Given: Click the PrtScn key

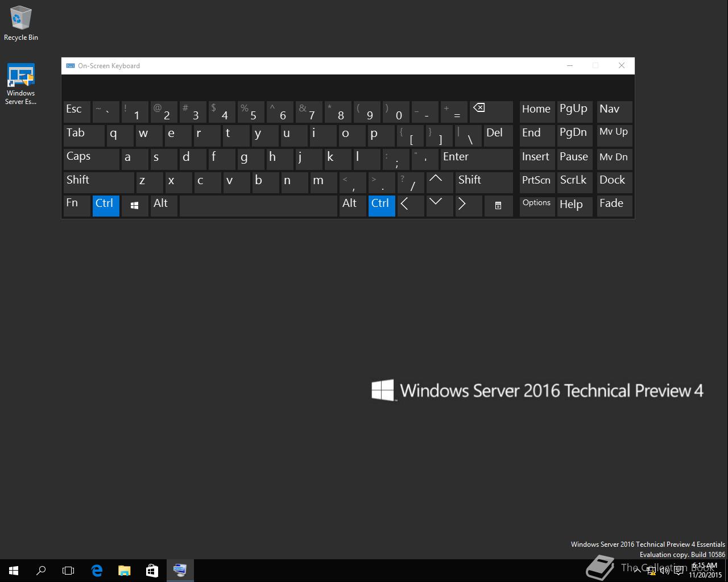Looking at the screenshot, I should tap(537, 182).
